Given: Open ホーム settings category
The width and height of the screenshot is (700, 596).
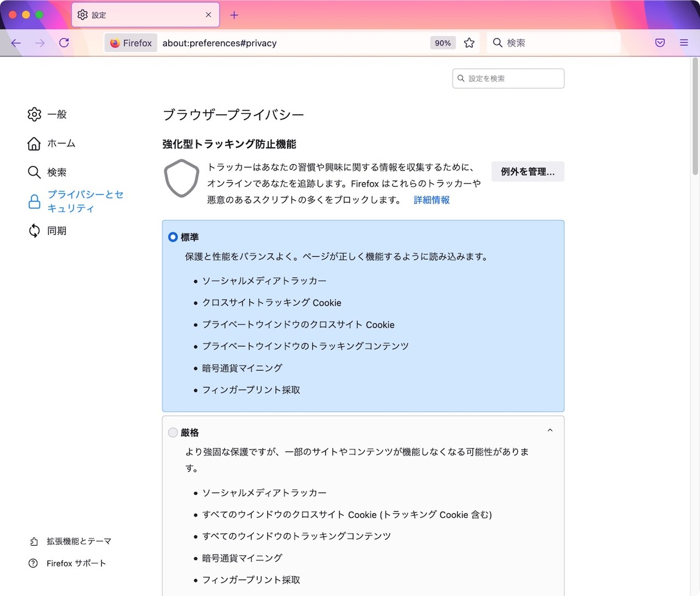Looking at the screenshot, I should coord(51,144).
